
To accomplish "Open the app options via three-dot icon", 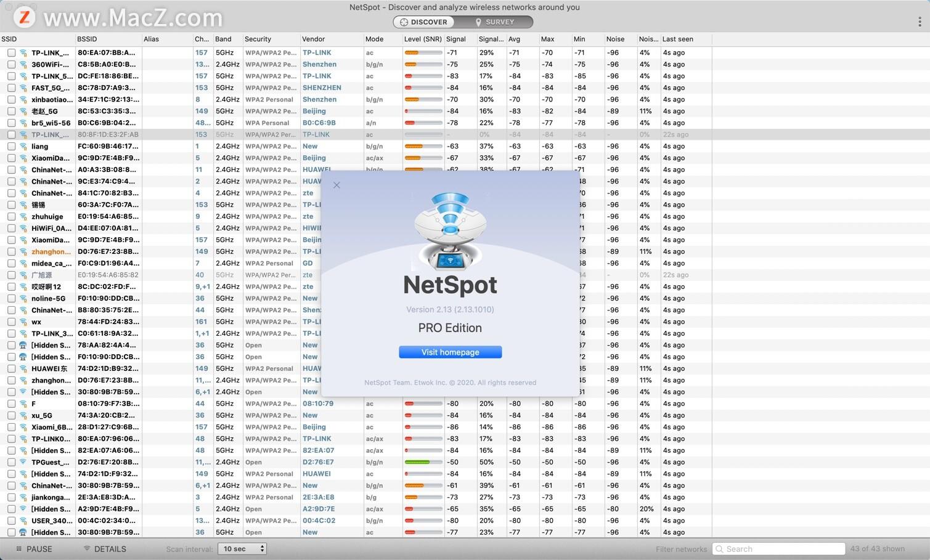I will (920, 20).
